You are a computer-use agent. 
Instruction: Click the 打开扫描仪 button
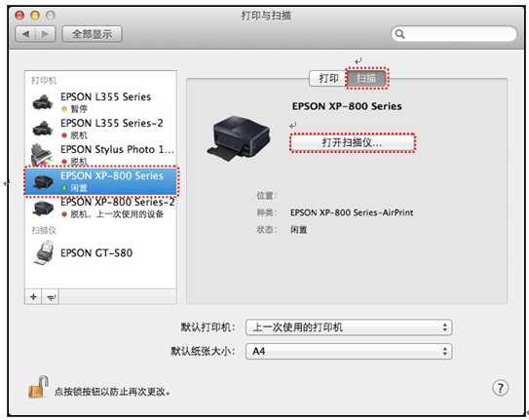point(353,142)
